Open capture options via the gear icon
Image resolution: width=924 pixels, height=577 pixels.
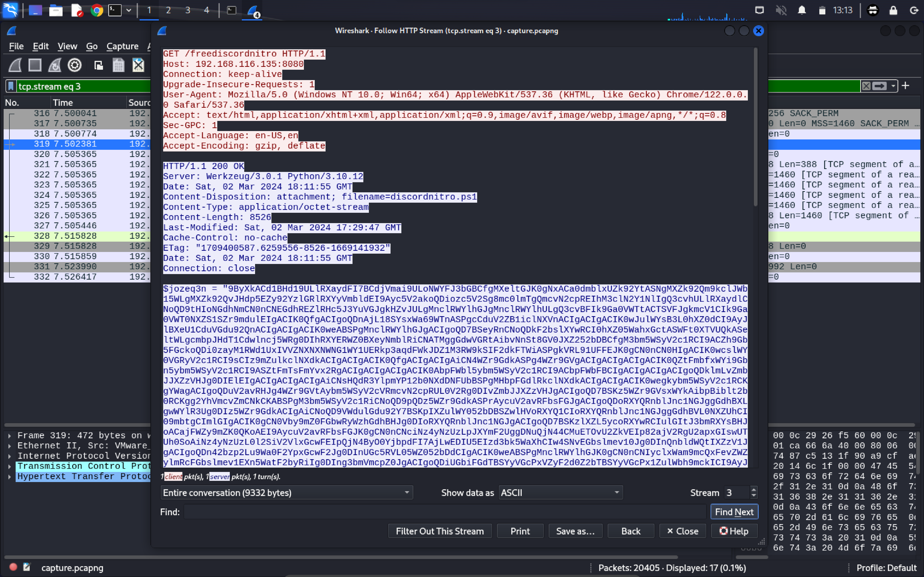pos(75,65)
